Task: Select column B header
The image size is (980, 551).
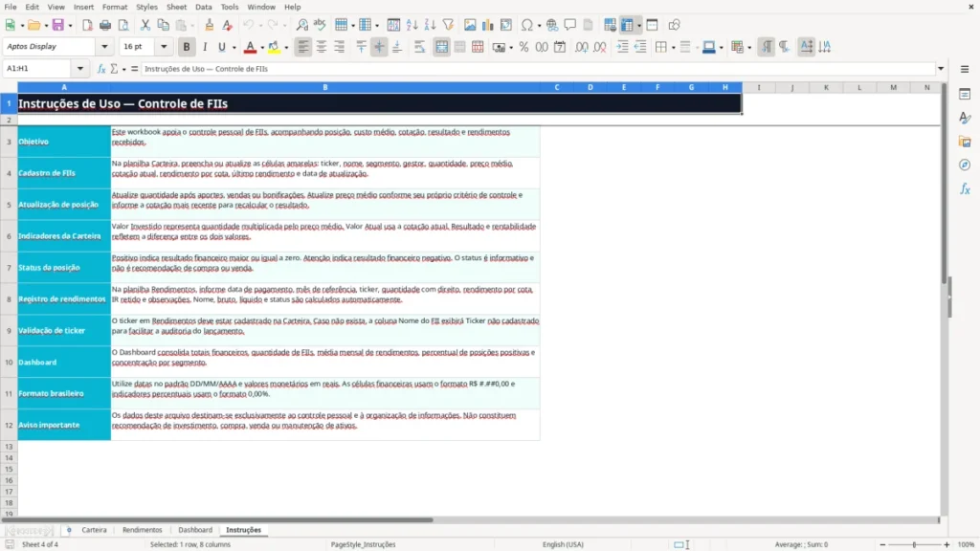Action: click(x=325, y=87)
